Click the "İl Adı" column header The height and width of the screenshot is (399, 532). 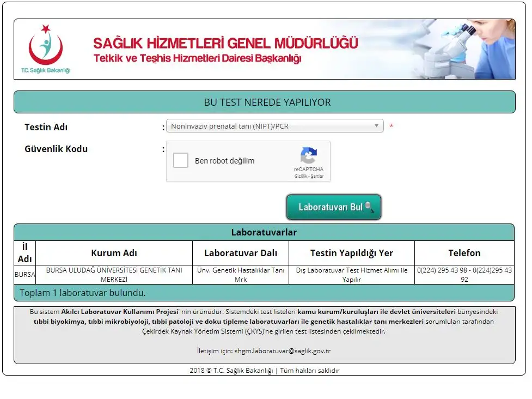point(25,253)
